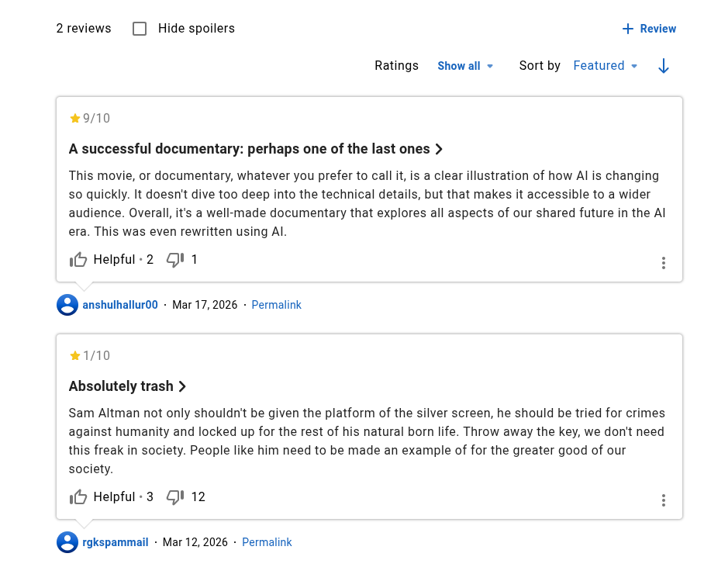Open the Sort by Featured dropdown
The width and height of the screenshot is (704, 588).
point(606,66)
